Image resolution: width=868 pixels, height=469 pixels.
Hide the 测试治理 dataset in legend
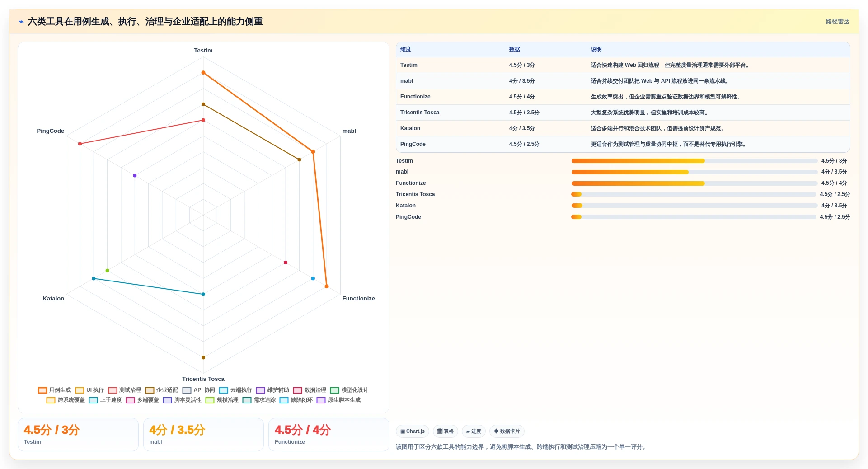124,390
